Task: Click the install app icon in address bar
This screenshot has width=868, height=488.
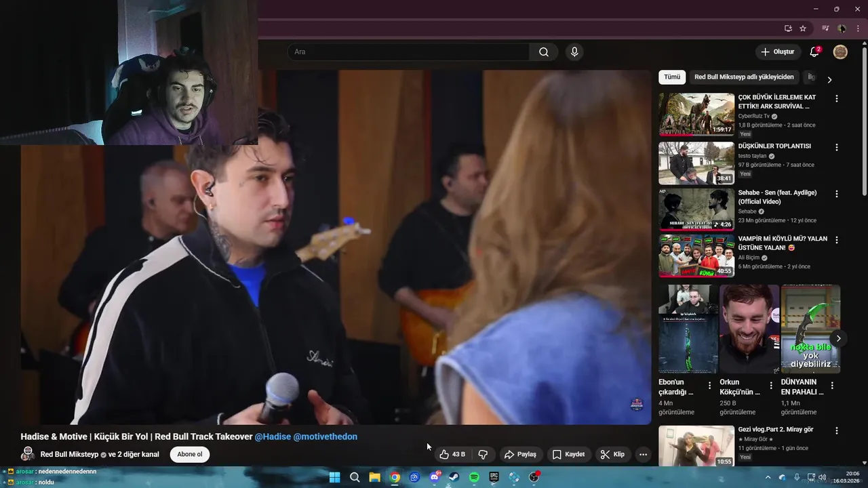Action: [x=788, y=28]
